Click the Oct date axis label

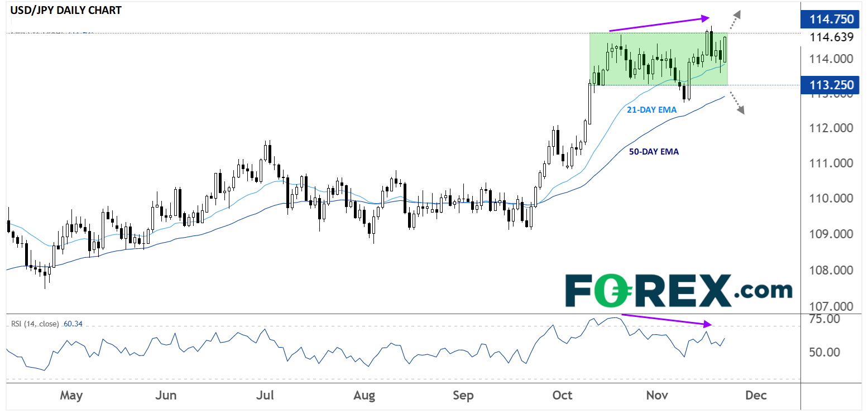click(x=562, y=396)
